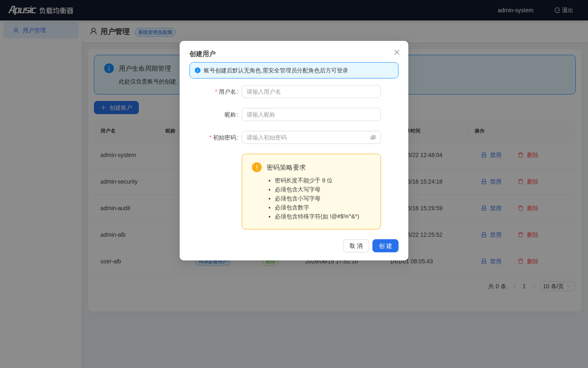Viewport: 588px width, 368px height.
Task: Click the user icon beside 用户管理 page title
Action: pyautogui.click(x=94, y=31)
